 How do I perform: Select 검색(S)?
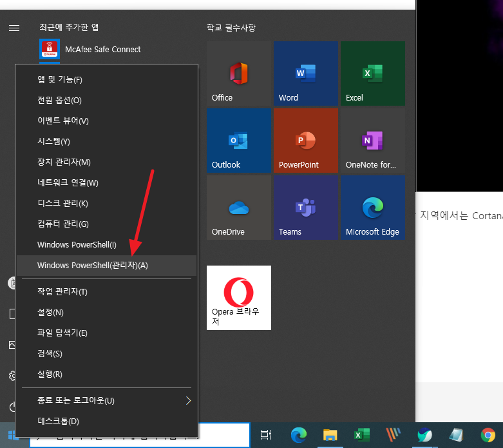[106, 354]
